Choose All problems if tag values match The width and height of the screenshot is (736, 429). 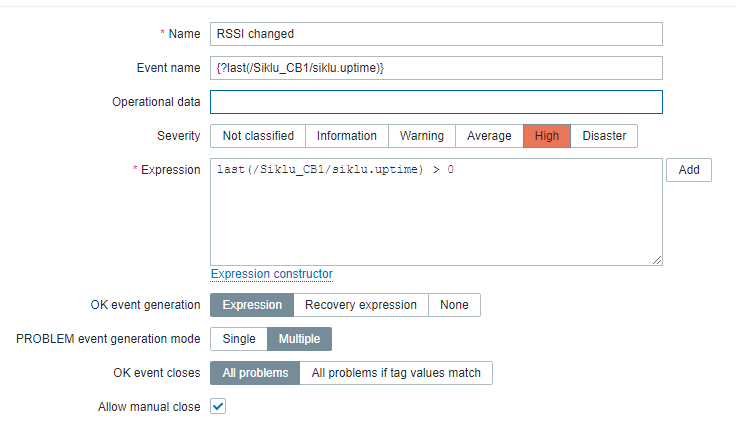tap(396, 373)
